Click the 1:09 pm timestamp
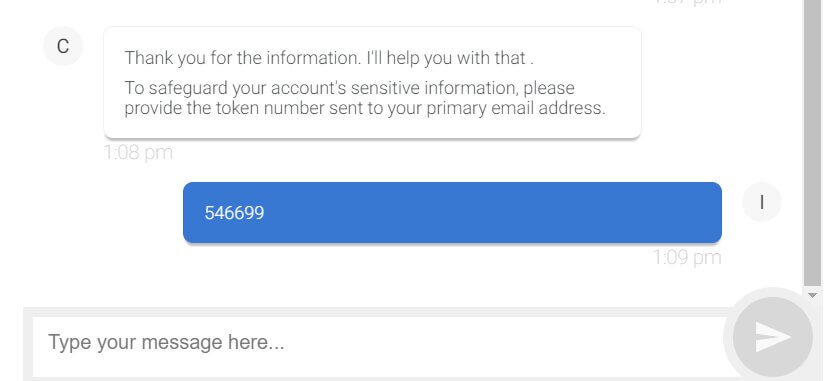Image resolution: width=828 pixels, height=381 pixels. [687, 258]
